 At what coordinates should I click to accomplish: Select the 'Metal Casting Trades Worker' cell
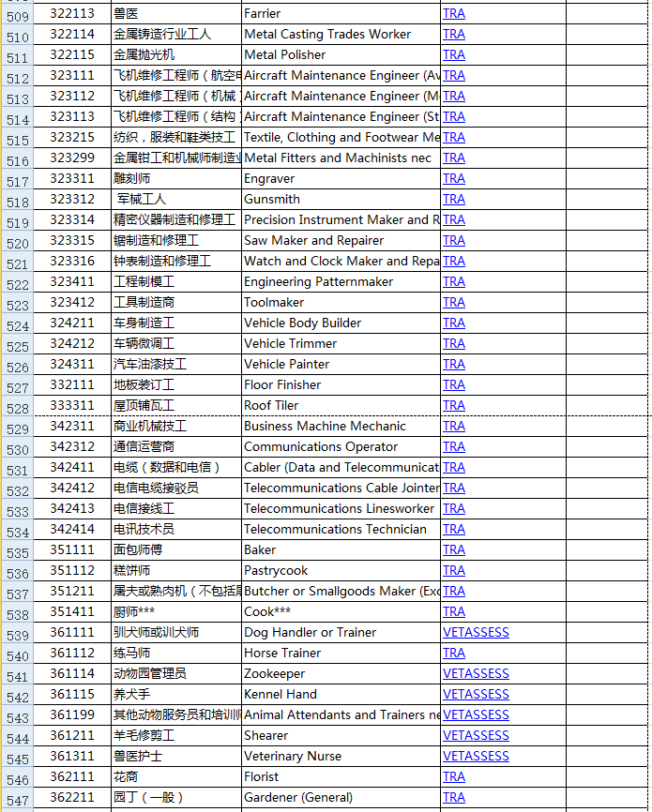(341, 34)
